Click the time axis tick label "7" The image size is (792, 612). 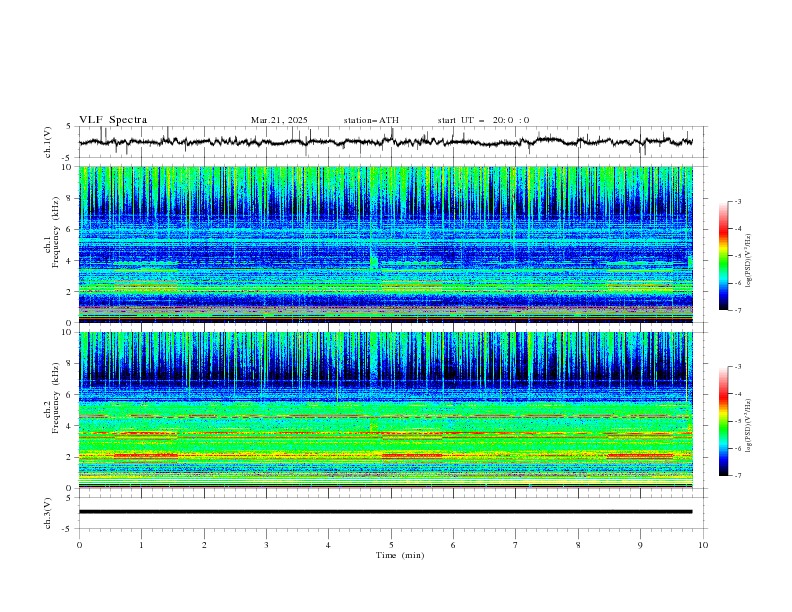[x=516, y=545]
